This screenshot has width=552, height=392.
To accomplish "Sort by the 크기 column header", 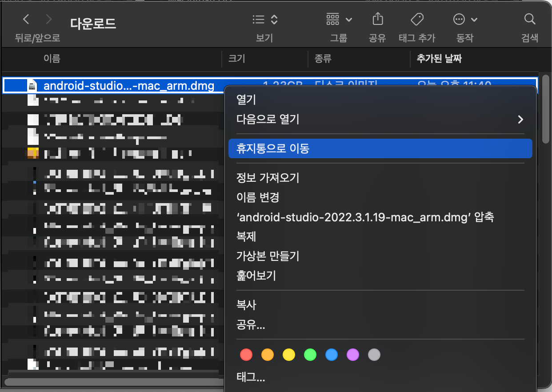I will [x=236, y=59].
